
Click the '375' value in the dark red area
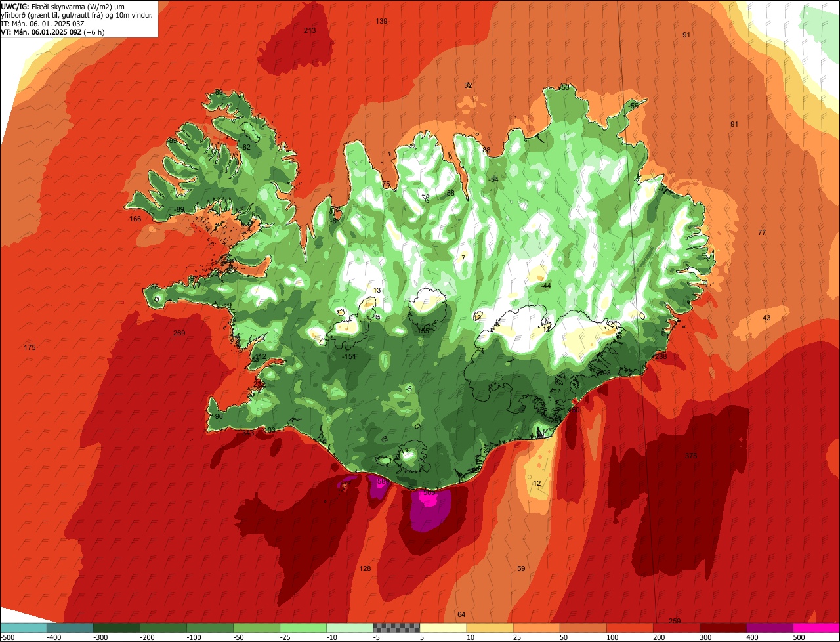691,456
